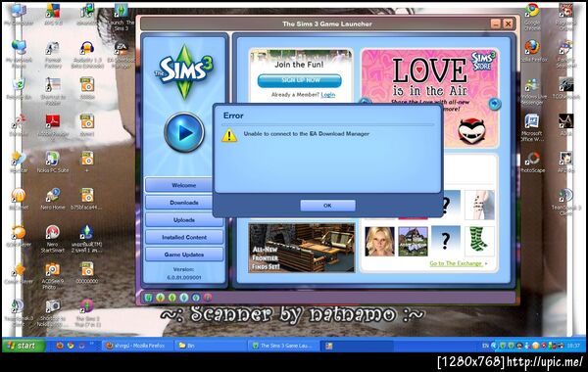Open the Welcome tab in launcher
The width and height of the screenshot is (588, 372).
[184, 185]
